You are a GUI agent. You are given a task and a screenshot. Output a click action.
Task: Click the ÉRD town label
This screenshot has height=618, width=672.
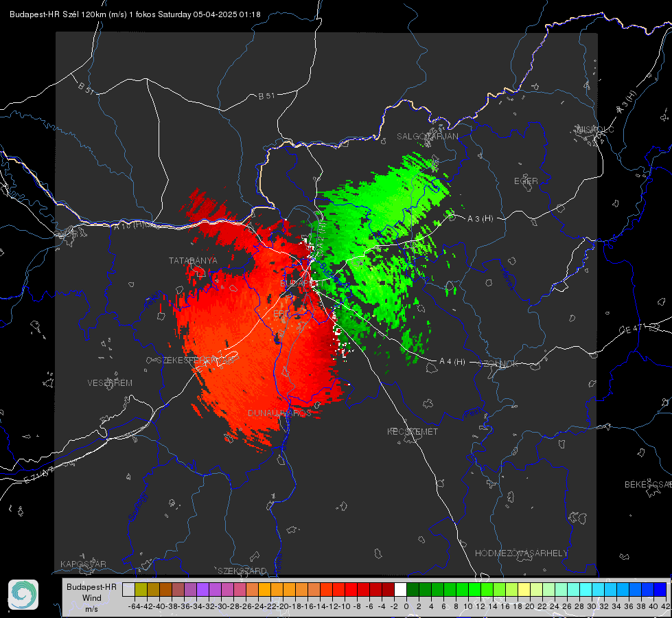pos(281,314)
